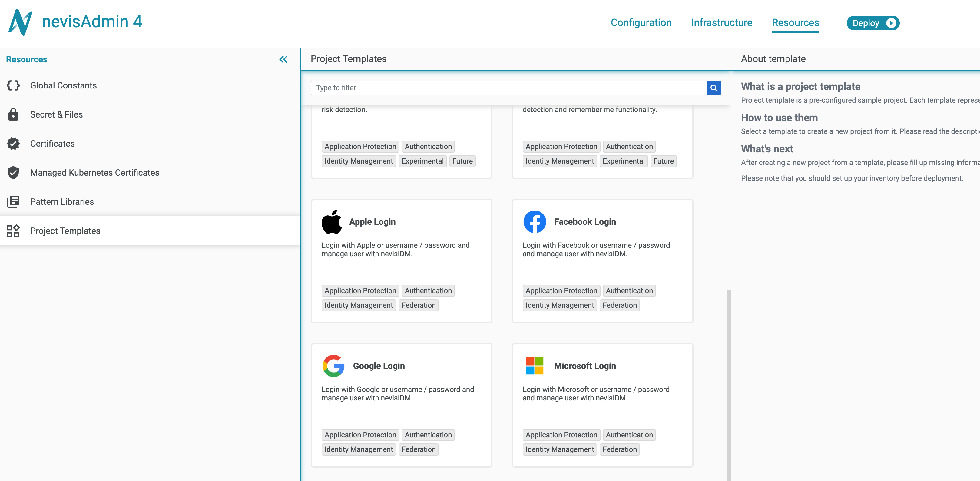The image size is (980, 481).
Task: Open the Infrastructure tab
Action: click(721, 23)
